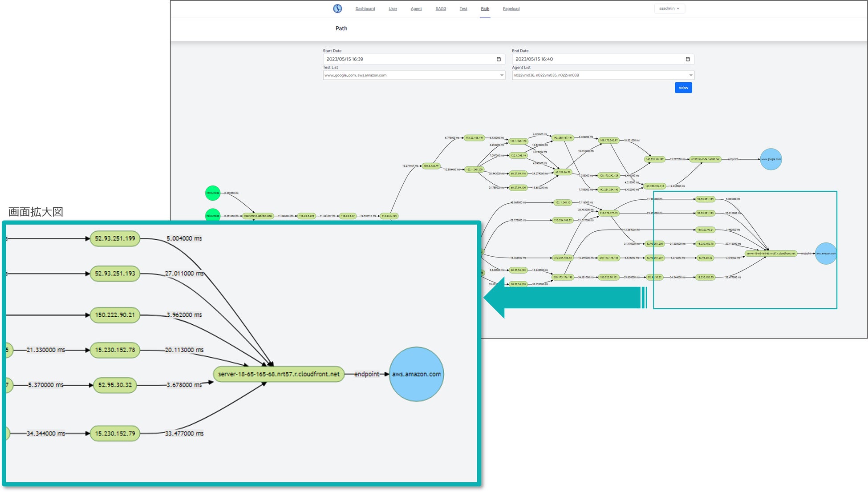Click the 142.251.254.143 node
Screen dimensions: 868x492
coord(608,190)
